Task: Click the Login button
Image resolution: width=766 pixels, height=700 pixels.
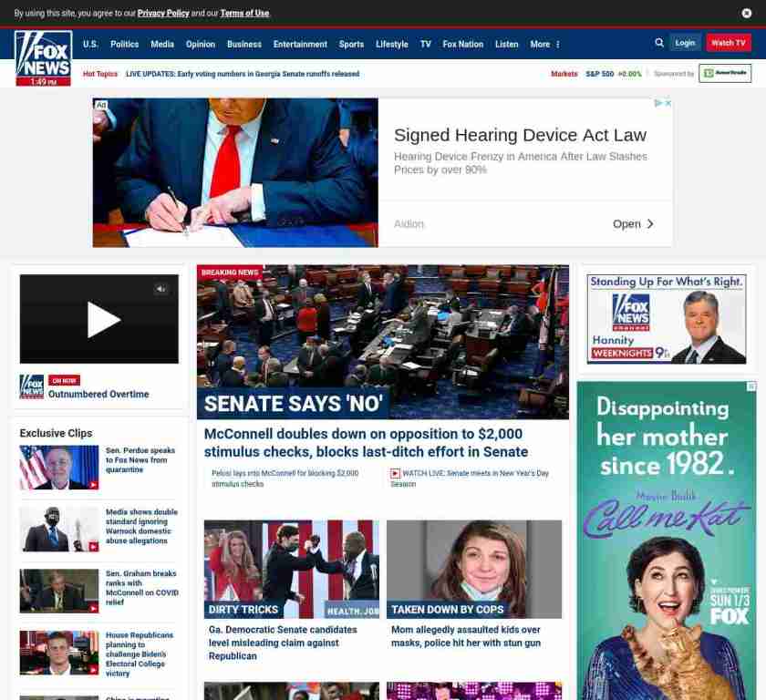Action: [x=685, y=43]
